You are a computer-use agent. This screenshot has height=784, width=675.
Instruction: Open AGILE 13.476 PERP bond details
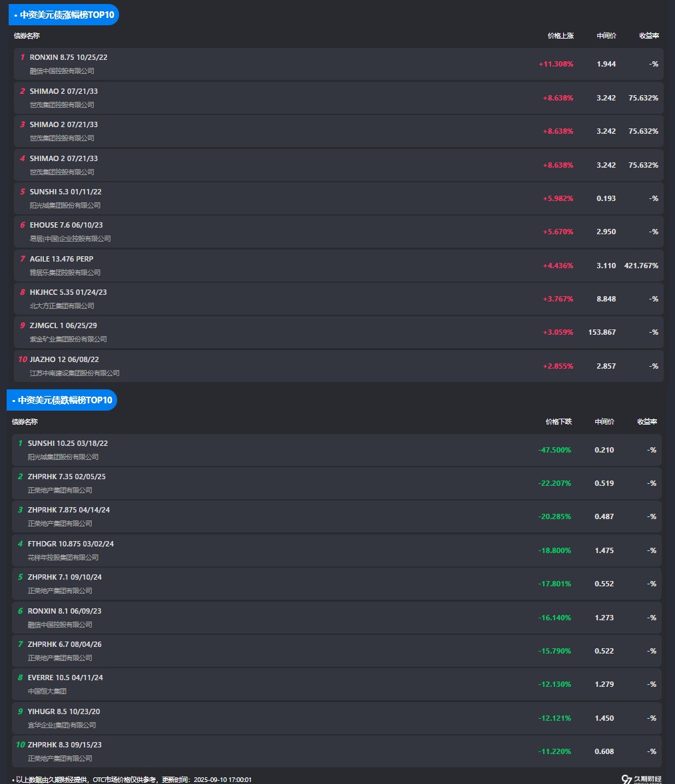click(x=61, y=259)
